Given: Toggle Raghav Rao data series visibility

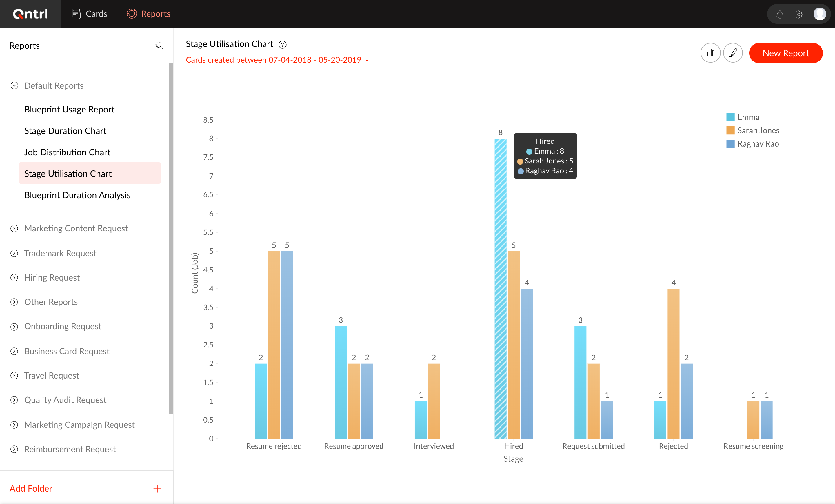Looking at the screenshot, I should point(758,144).
